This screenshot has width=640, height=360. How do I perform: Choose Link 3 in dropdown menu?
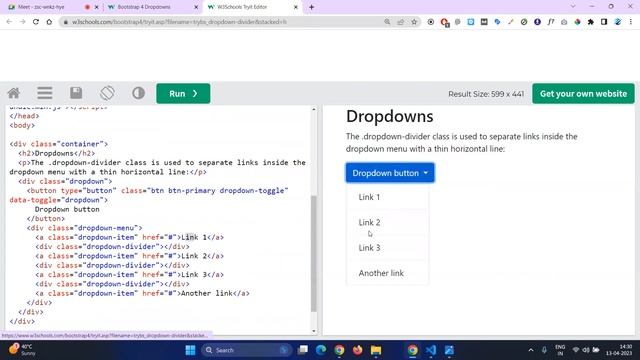pos(387,248)
